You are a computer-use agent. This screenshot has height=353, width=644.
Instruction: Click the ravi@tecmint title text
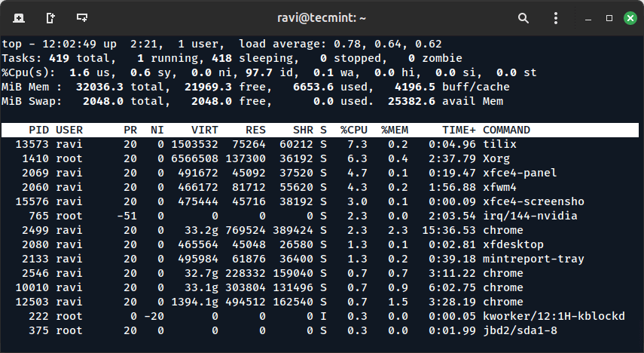(x=322, y=17)
